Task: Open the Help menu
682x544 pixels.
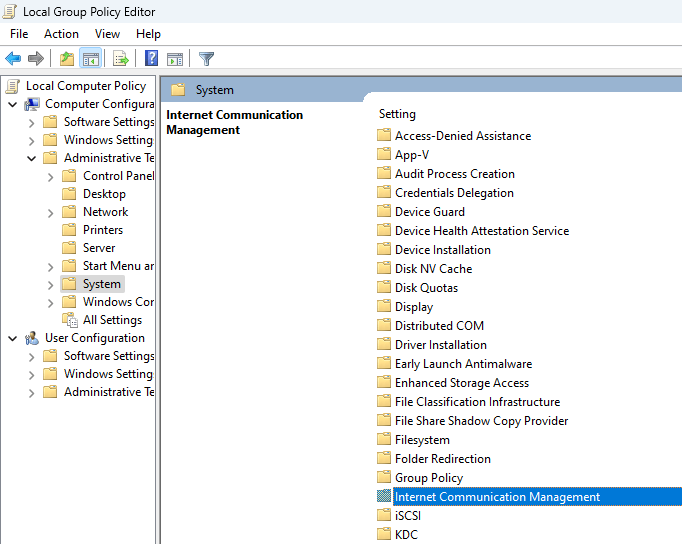Action: pyautogui.click(x=148, y=34)
